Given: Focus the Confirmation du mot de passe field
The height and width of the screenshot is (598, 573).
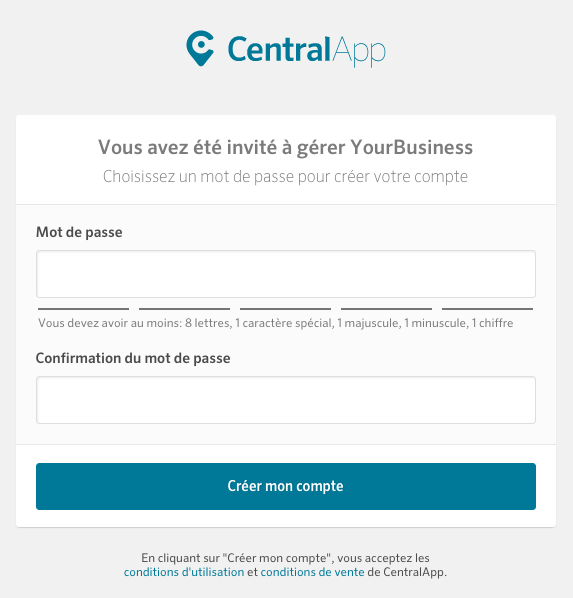Looking at the screenshot, I should coord(286,400).
